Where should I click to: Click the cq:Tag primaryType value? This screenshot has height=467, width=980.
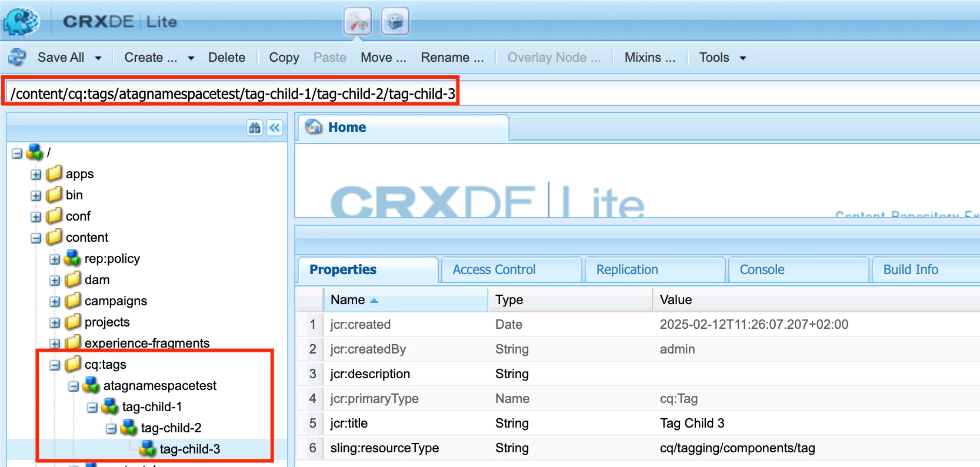point(679,399)
